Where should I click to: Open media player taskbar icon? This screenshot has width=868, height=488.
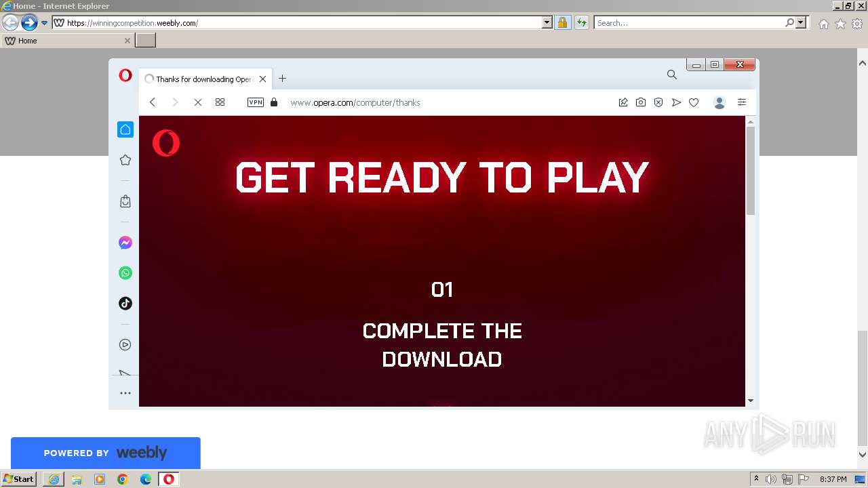click(100, 479)
